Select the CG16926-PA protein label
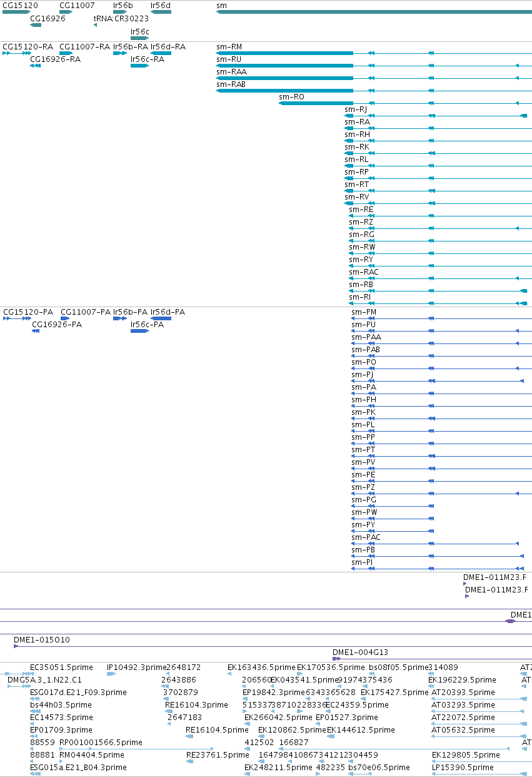Screen dimensions: 532x777 click(57, 325)
